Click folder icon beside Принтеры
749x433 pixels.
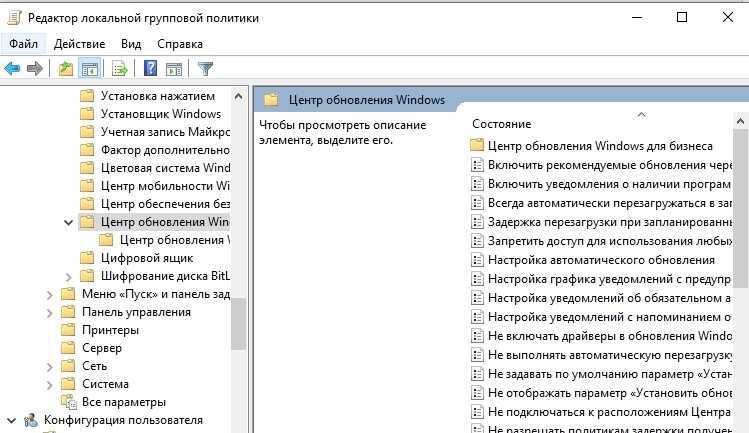point(68,330)
